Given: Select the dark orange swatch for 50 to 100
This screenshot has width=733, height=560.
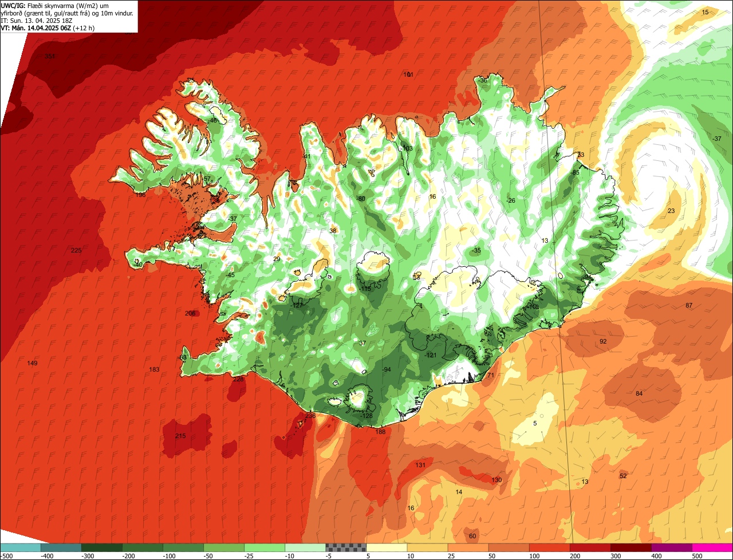Looking at the screenshot, I should point(509,547).
